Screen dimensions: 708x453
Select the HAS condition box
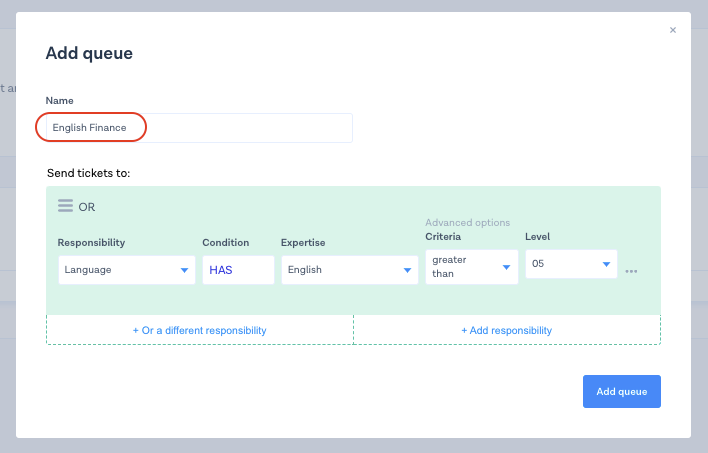238,270
